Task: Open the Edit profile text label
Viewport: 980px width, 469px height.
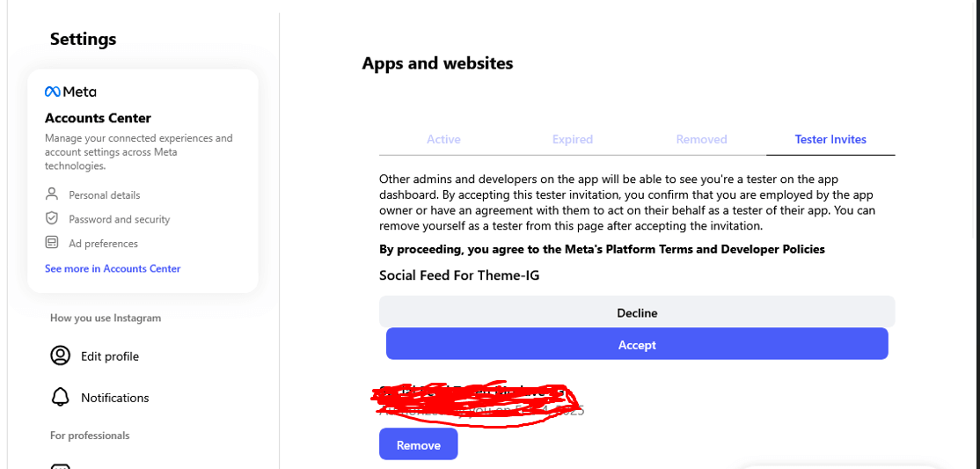Action: 110,356
